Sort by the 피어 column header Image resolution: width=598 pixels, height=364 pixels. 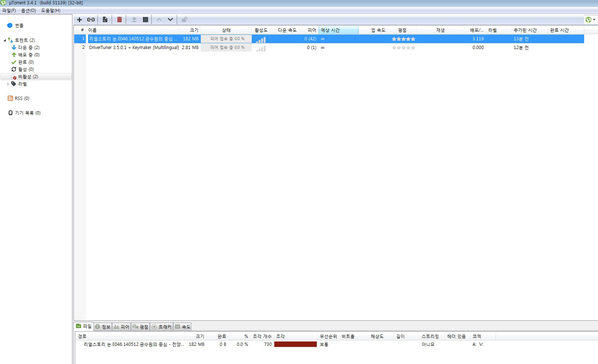(309, 30)
